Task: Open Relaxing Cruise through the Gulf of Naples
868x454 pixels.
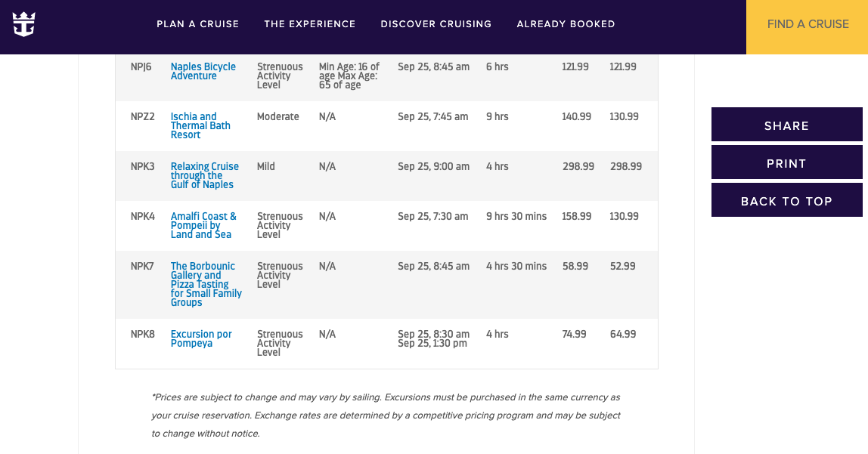Action: pyautogui.click(x=204, y=175)
